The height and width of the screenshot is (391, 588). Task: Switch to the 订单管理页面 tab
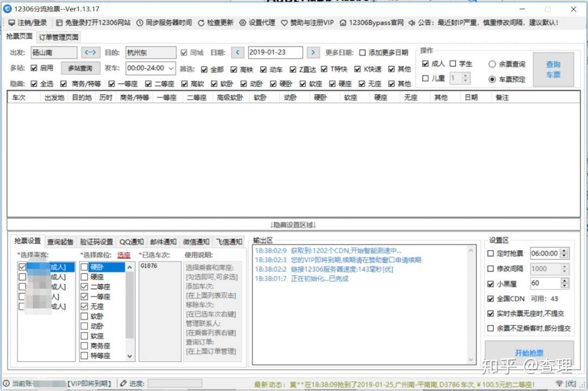[59, 38]
